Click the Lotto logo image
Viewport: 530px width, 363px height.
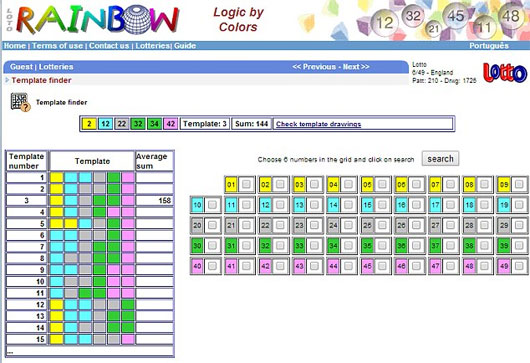tap(505, 73)
